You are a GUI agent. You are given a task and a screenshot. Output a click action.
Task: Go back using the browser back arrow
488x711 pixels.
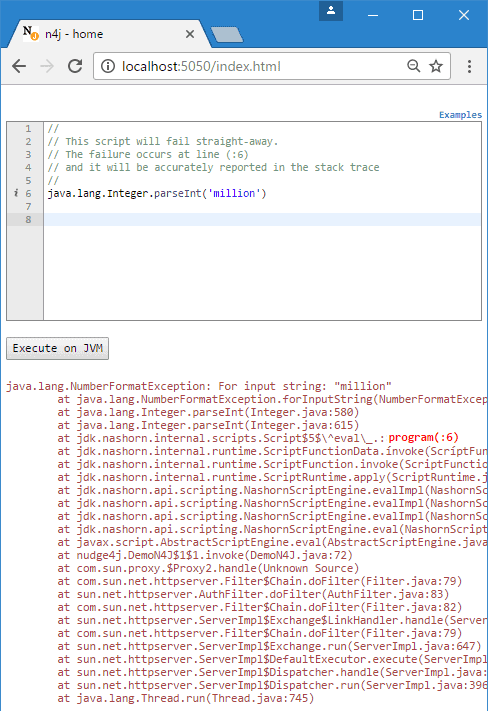coord(19,66)
